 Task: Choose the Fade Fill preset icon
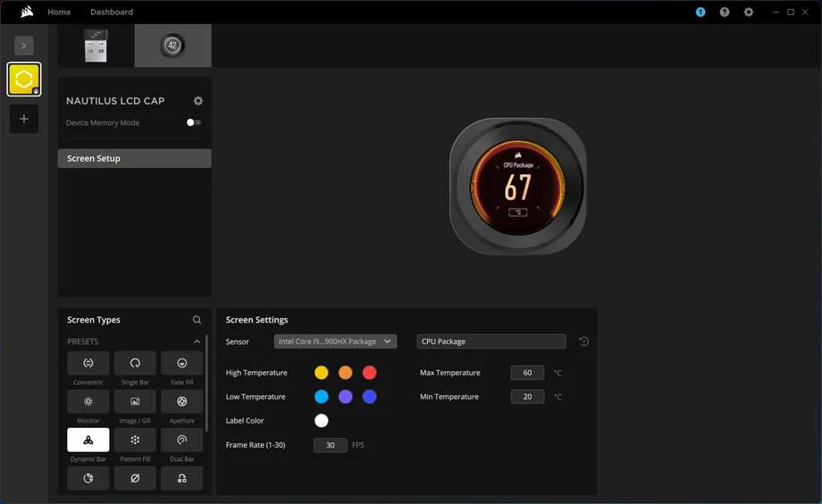(x=181, y=363)
